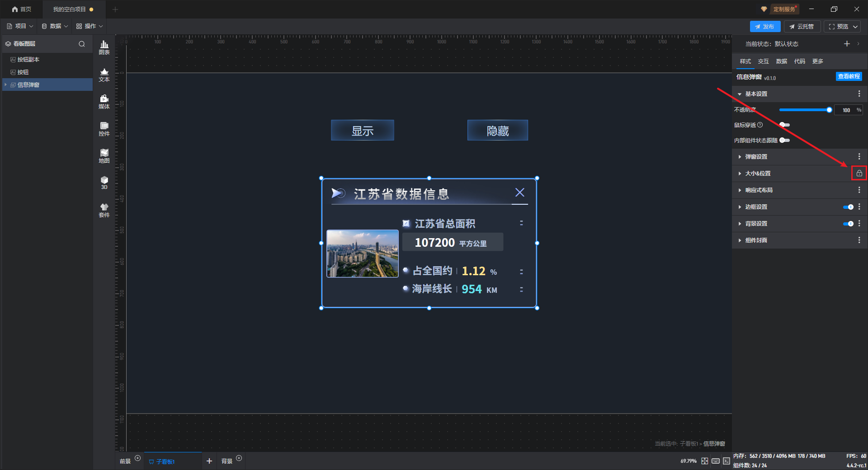
Task: Expand the 信息弹窗 layer tree arrow
Action: [x=5, y=85]
